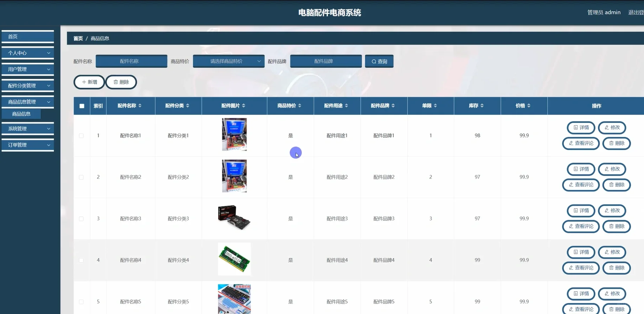The image size is (644, 314).
Task: Open 查看评论 for row 配件名称3
Action: click(x=581, y=226)
